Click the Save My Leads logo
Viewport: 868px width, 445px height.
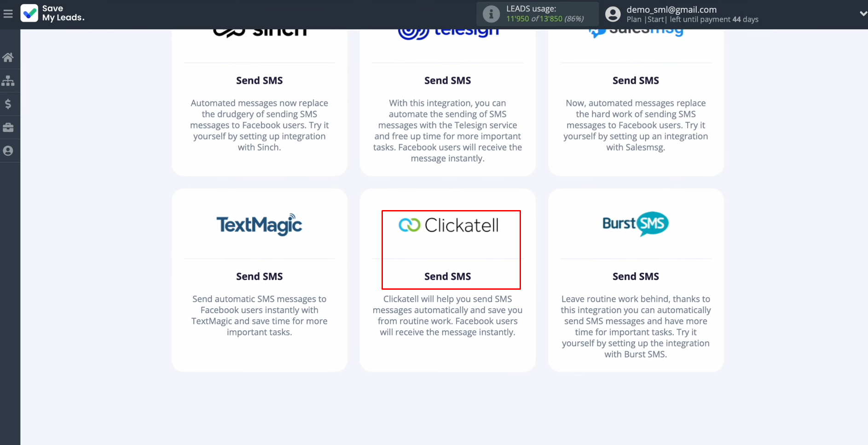pyautogui.click(x=52, y=13)
